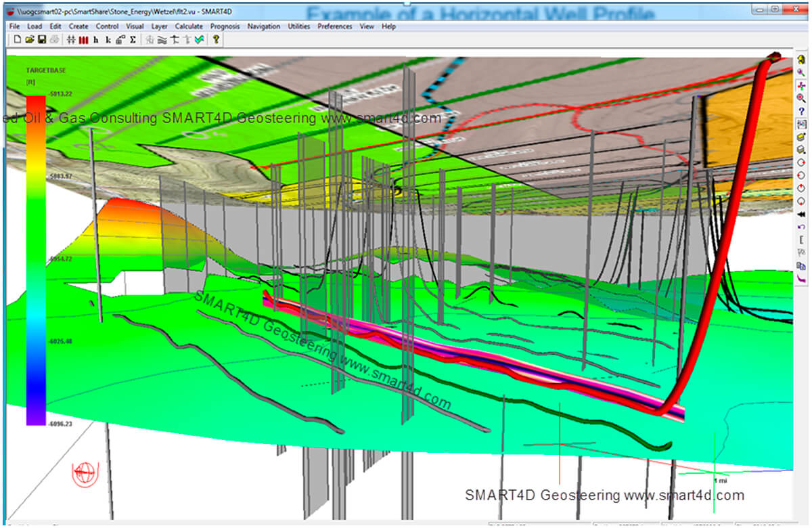The height and width of the screenshot is (528, 812).
Task: Open the Utilities menu
Action: point(299,26)
